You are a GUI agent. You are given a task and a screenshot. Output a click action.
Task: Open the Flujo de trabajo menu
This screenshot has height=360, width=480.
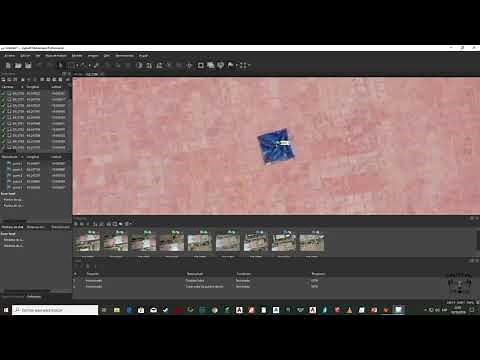(x=56, y=56)
